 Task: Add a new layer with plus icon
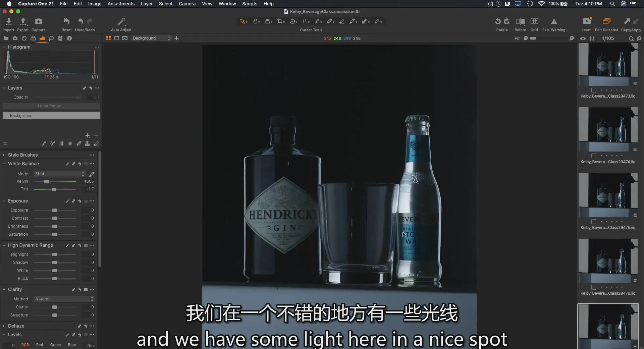click(x=88, y=135)
